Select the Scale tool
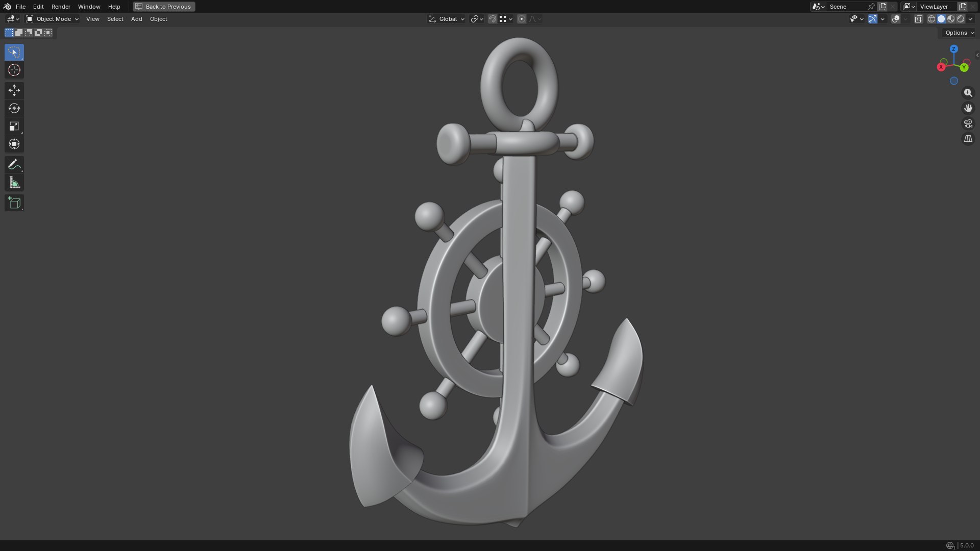The height and width of the screenshot is (551, 980). 14,126
